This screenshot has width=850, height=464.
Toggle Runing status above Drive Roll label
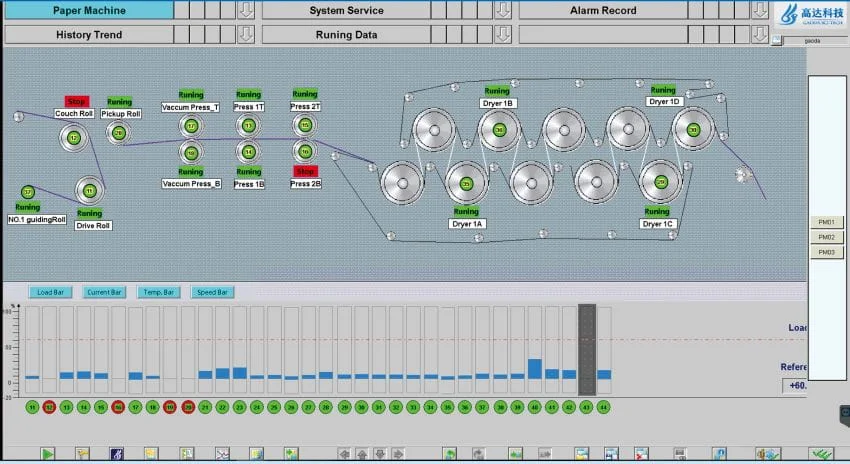click(89, 213)
